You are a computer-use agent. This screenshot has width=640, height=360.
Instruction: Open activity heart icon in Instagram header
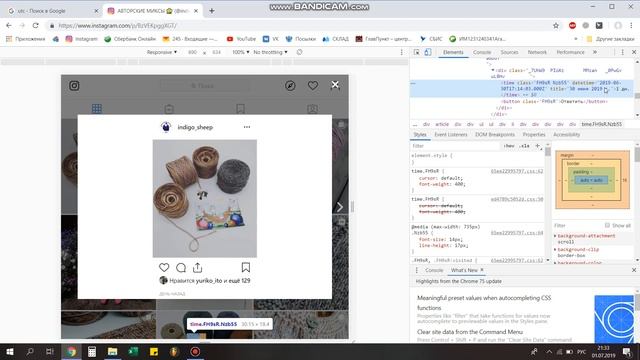(313, 86)
